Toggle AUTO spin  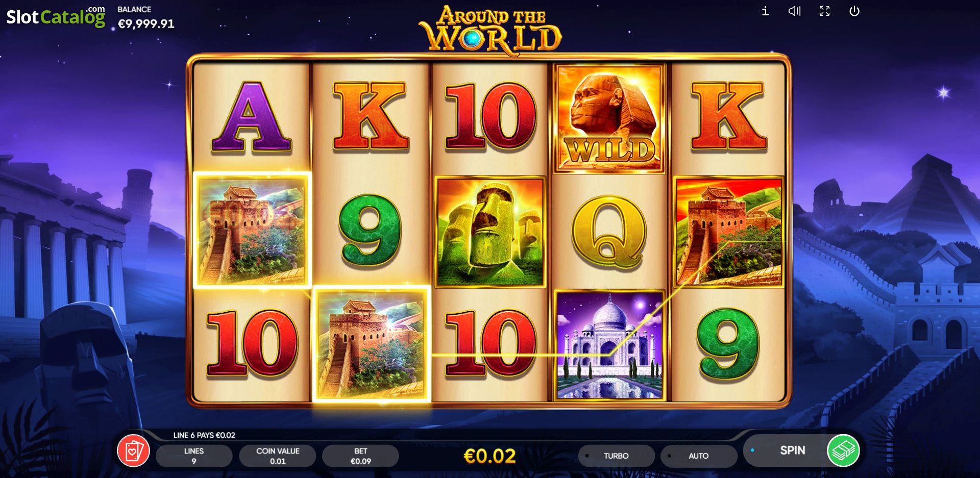point(698,456)
